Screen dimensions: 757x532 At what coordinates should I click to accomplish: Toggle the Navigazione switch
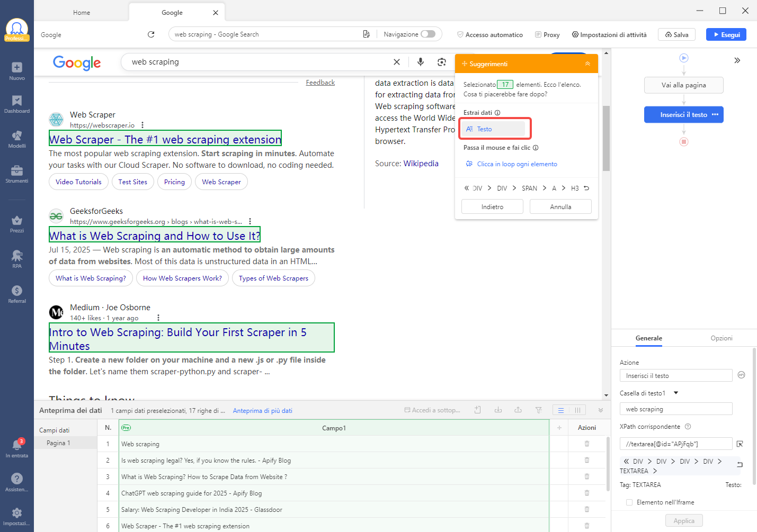(428, 34)
